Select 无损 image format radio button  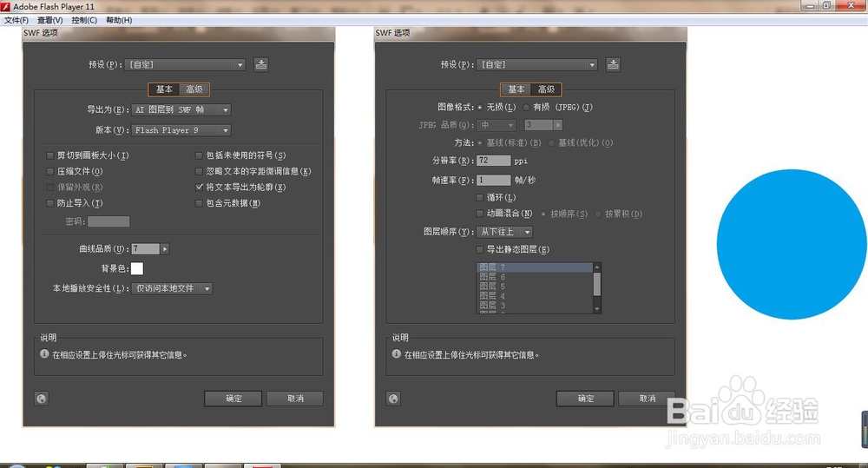479,108
